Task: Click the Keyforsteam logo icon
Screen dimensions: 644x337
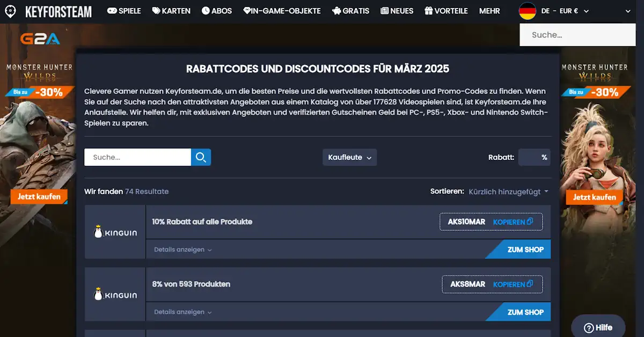Action: pos(10,11)
